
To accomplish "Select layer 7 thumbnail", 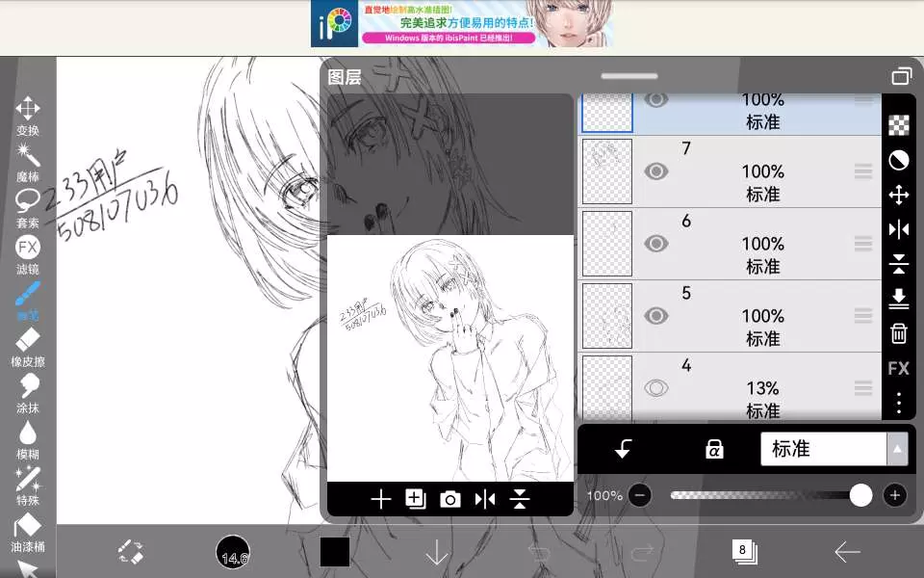I will point(607,171).
